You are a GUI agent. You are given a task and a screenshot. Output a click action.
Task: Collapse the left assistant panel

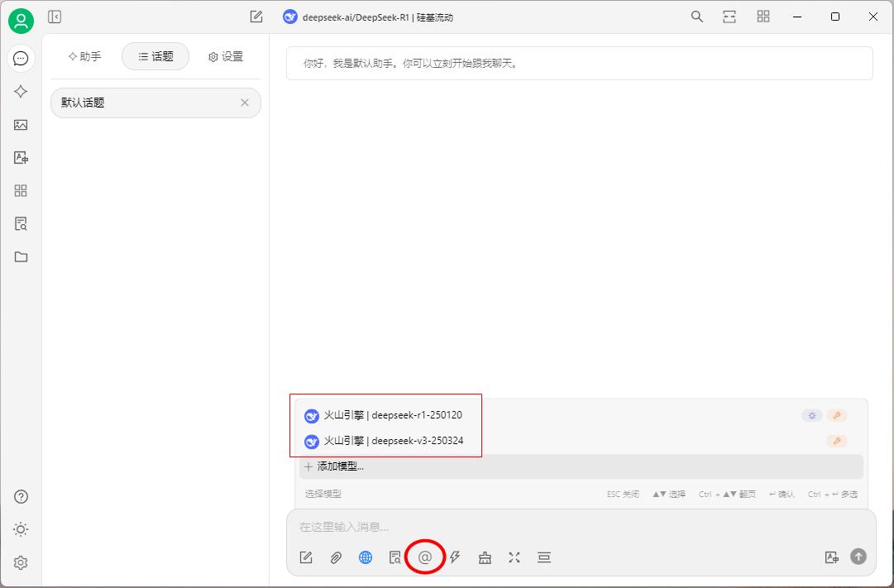pyautogui.click(x=55, y=17)
